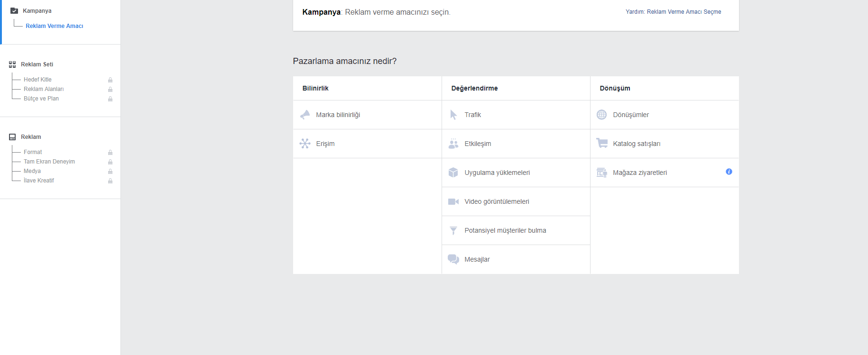This screenshot has height=355, width=868.
Task: Click the Katalog satışları cart icon
Action: click(602, 143)
